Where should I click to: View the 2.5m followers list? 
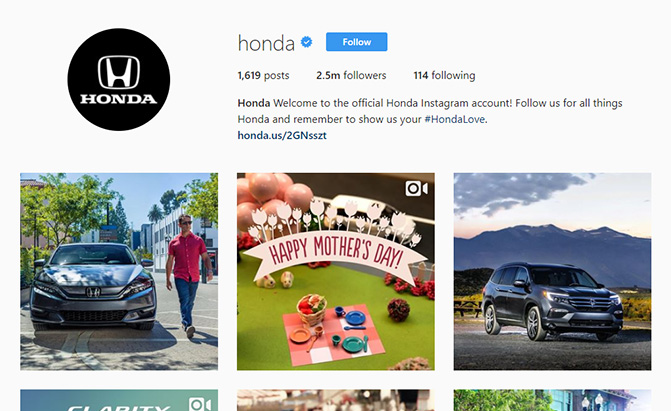pyautogui.click(x=351, y=75)
